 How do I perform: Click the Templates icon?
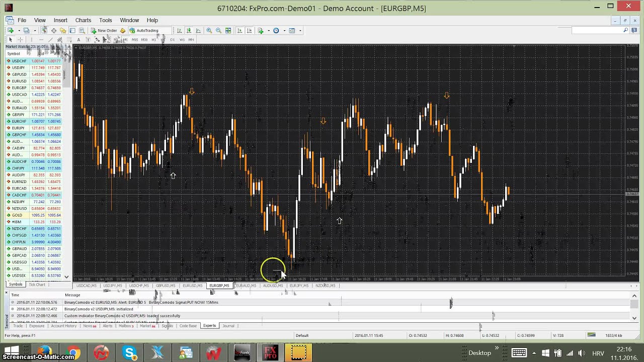coord(292,30)
